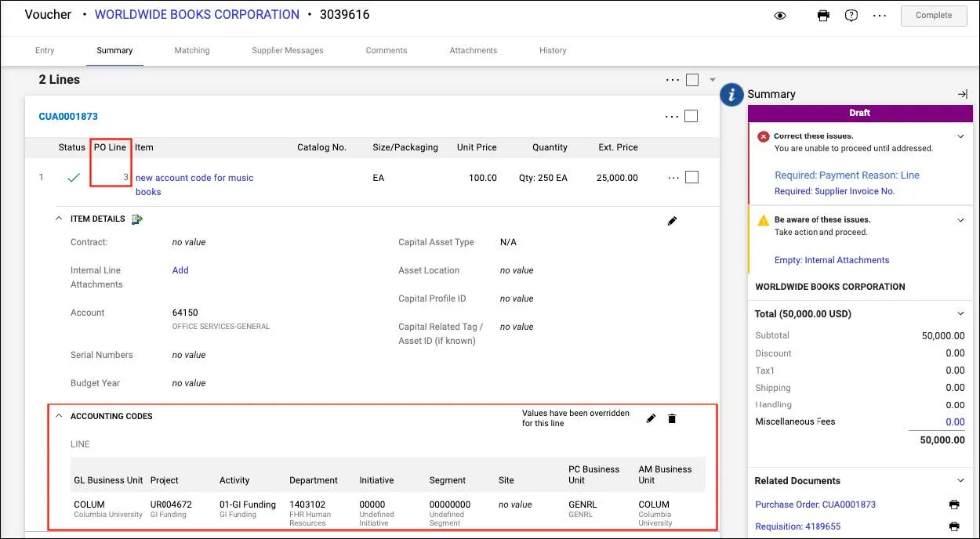The width and height of the screenshot is (980, 539).
Task: Collapse the 'Correct these issues' section
Action: [x=960, y=136]
